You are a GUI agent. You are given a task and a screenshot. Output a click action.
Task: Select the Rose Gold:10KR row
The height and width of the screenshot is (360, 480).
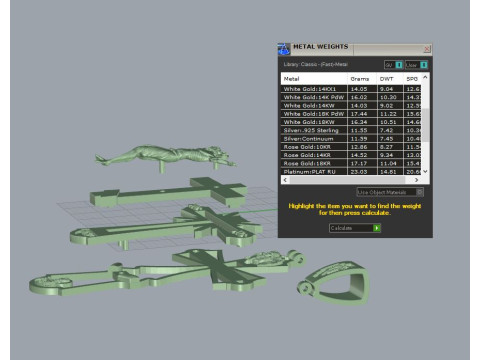[x=351, y=147]
